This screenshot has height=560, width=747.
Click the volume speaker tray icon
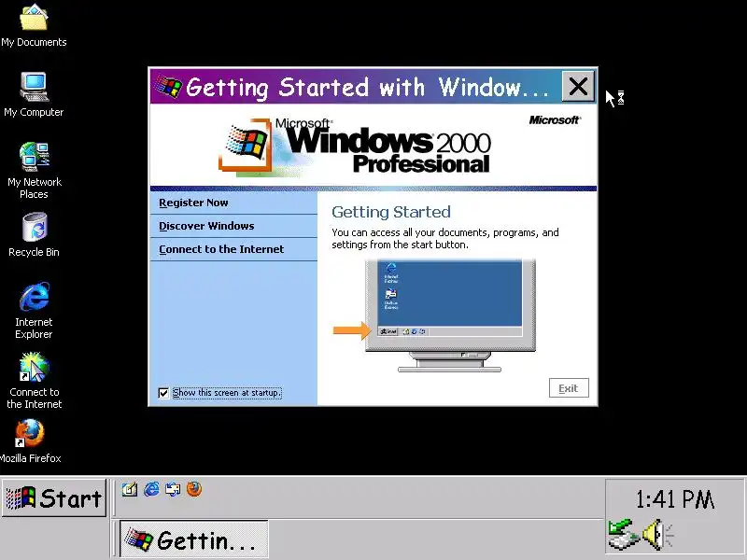[x=658, y=535]
